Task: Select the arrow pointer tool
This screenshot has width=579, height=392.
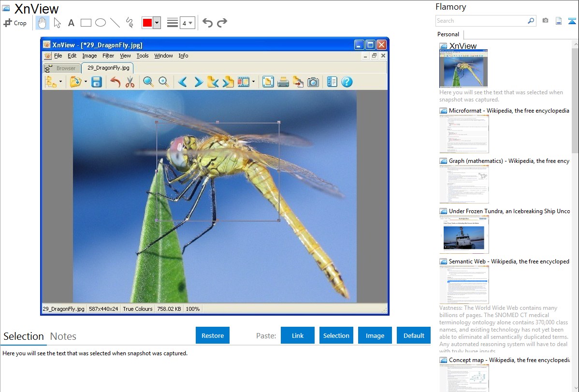Action: [x=57, y=23]
